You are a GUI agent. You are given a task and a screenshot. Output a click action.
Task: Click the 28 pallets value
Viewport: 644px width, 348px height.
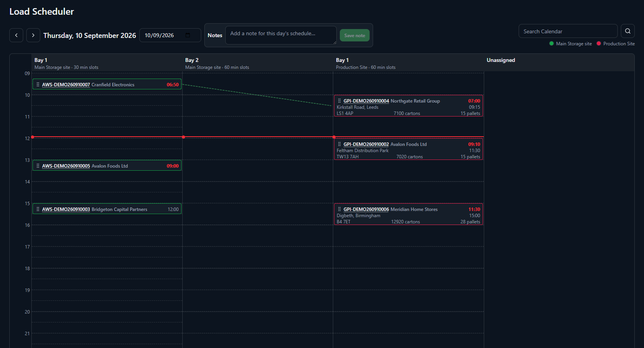[x=470, y=222]
